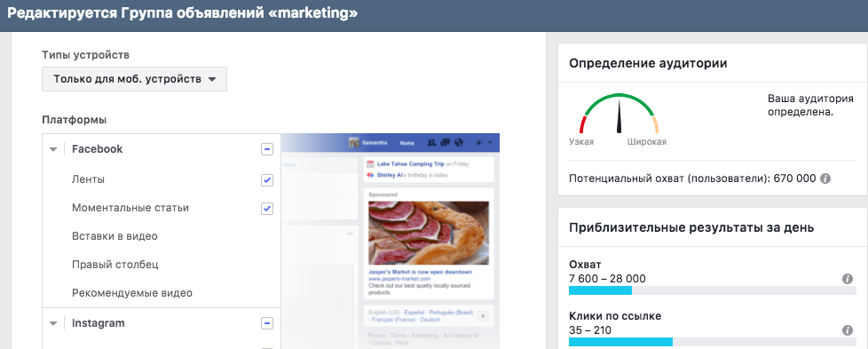Select the Правый столбец placement

pos(115,265)
